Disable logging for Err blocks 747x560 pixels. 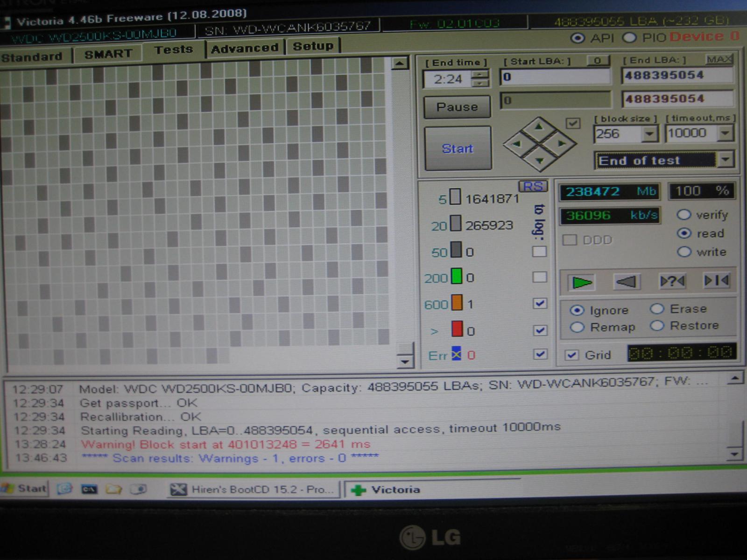(540, 354)
